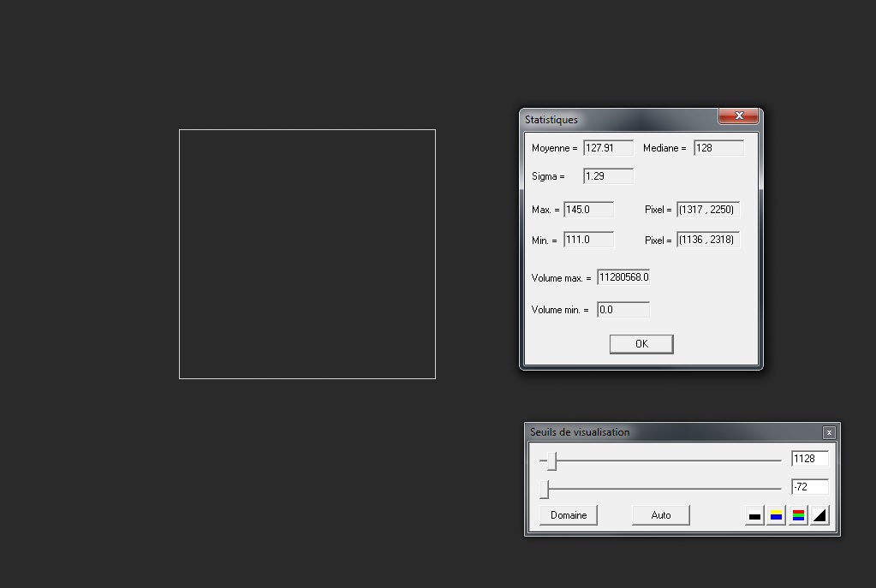Click the upper threshold slider handle
Screen dimensions: 876x588
(552, 460)
